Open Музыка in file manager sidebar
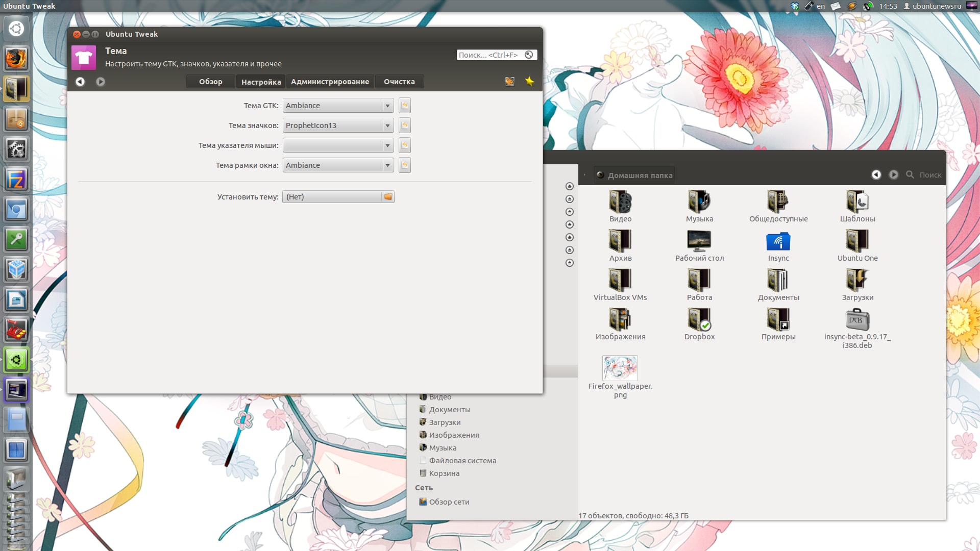Image resolution: width=980 pixels, height=551 pixels. pos(437,448)
